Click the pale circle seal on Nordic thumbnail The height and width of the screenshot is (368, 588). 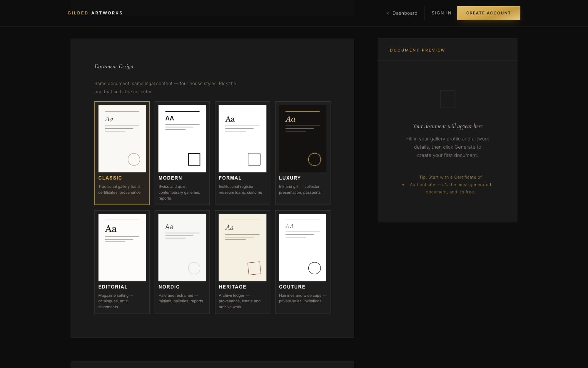point(194,268)
